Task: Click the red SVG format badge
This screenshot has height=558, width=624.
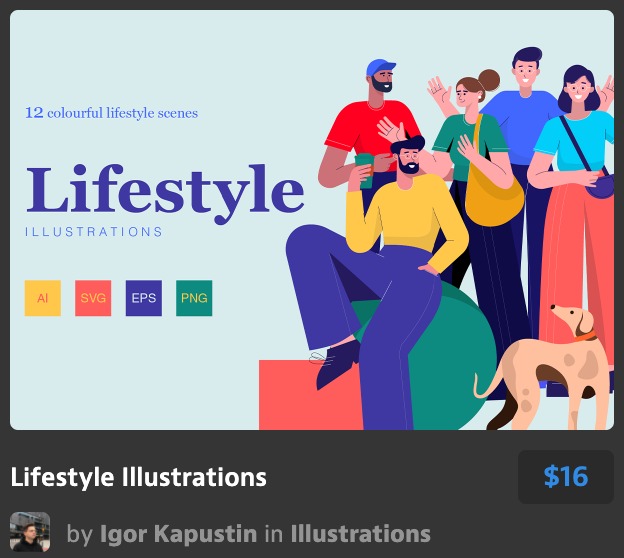Action: [x=93, y=298]
